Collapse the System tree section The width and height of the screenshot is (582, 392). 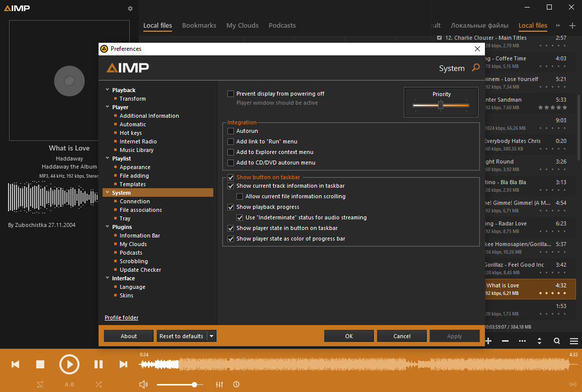(107, 192)
